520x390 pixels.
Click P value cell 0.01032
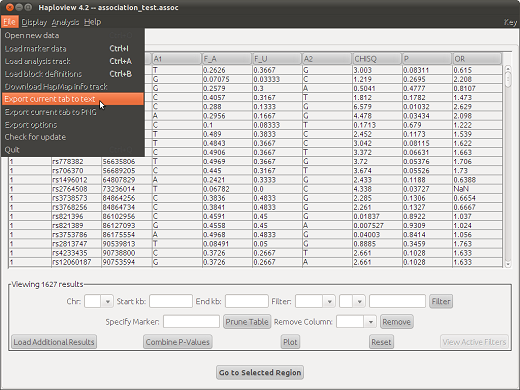point(427,107)
